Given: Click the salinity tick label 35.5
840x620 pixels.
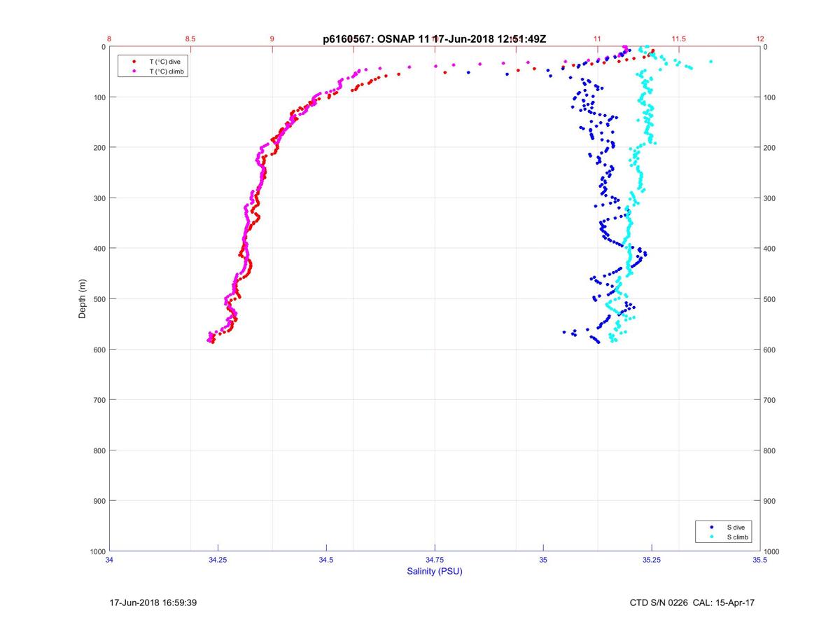Looking at the screenshot, I should click(760, 560).
